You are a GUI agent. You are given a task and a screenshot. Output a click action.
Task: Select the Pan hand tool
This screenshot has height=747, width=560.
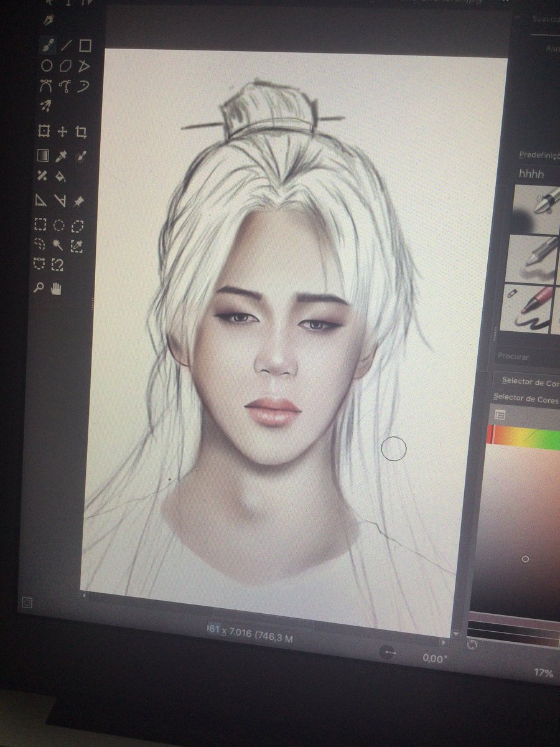[x=57, y=288]
